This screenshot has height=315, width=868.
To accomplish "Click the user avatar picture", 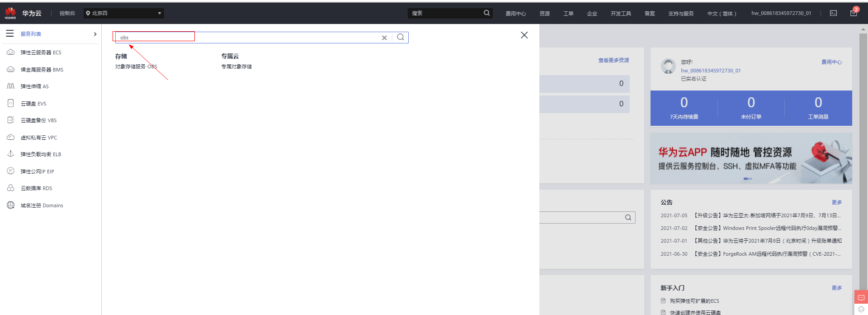I will (x=668, y=67).
